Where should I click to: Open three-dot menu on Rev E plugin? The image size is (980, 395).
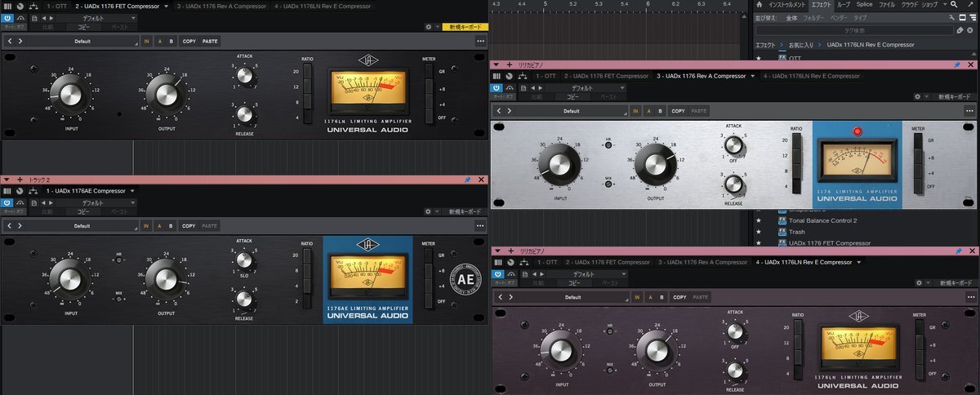970,297
